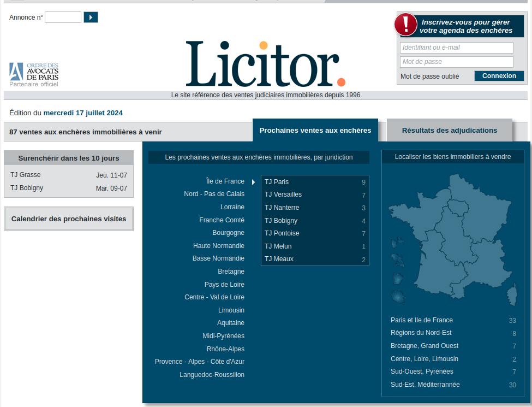This screenshot has width=532, height=407.
Task: Click 87 ventes aux enchères immobilières à venir
Action: pos(86,132)
